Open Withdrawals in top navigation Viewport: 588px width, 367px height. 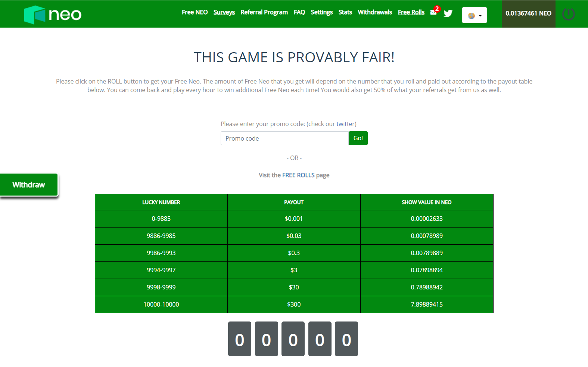[x=375, y=12]
